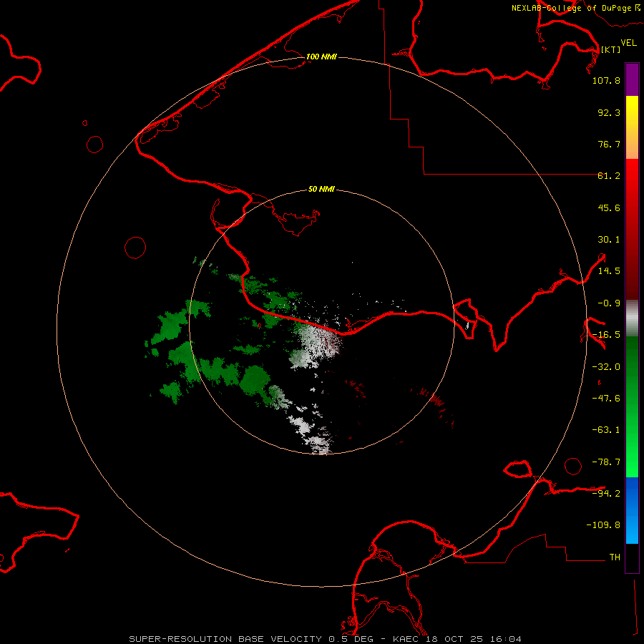The width and height of the screenshot is (644, 644).
Task: Click the 50 NMI range ring label
Action: point(321,190)
